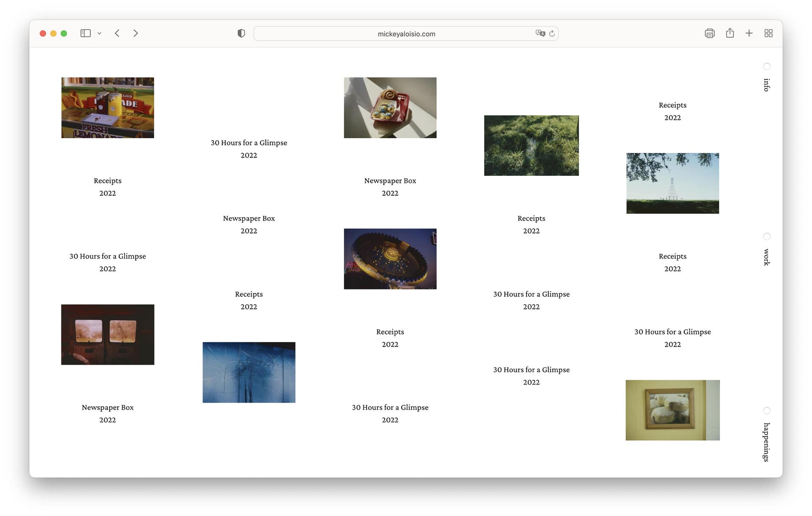Open the carnival ride night photo

[390, 259]
